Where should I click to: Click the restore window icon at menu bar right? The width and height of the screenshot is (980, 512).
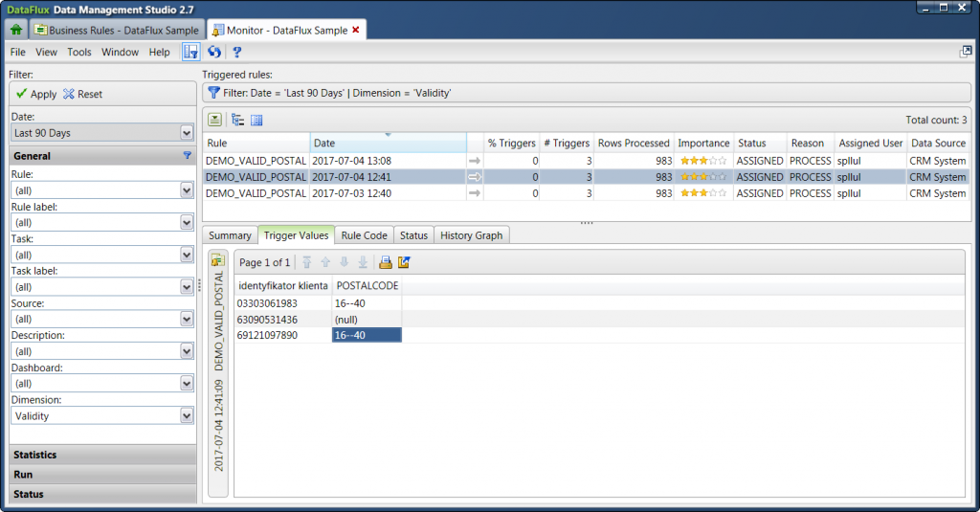coord(966,52)
